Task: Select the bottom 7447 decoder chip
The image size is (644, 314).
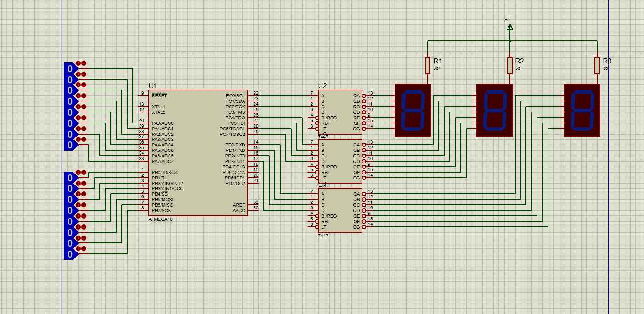Action: [340, 210]
